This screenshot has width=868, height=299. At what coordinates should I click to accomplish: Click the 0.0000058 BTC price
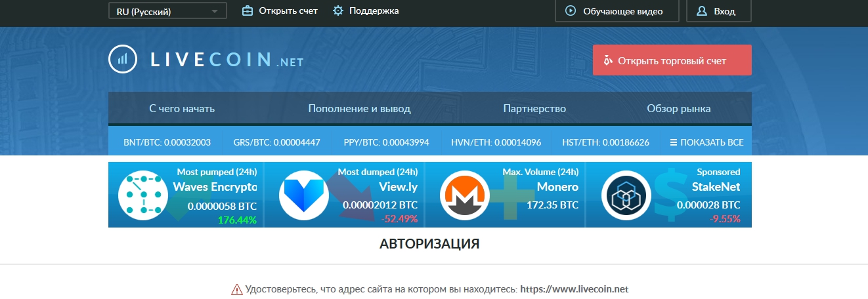coord(222,205)
